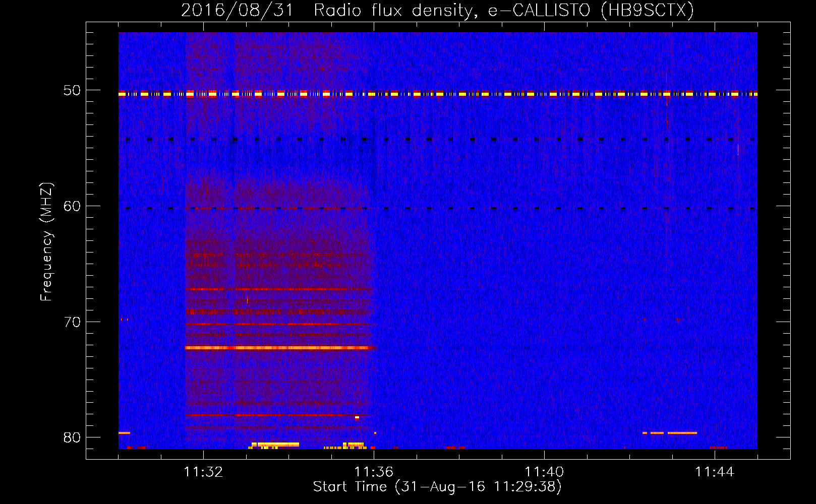Click the plot title mentioning e-CALLISTO (HB9SCTX)

click(x=437, y=11)
